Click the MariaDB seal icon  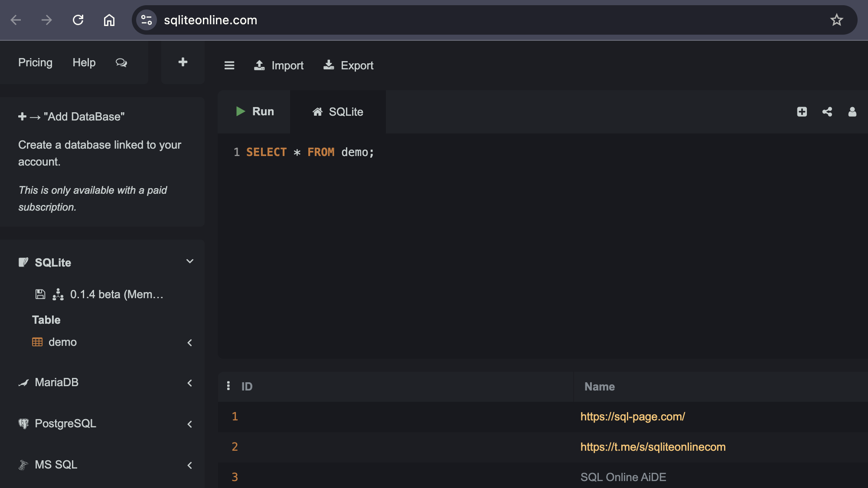click(x=23, y=383)
